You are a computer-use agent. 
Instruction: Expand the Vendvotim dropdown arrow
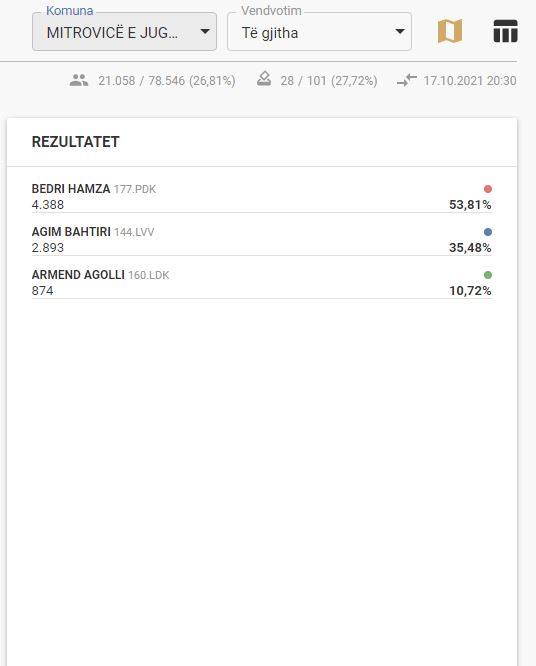click(x=400, y=31)
